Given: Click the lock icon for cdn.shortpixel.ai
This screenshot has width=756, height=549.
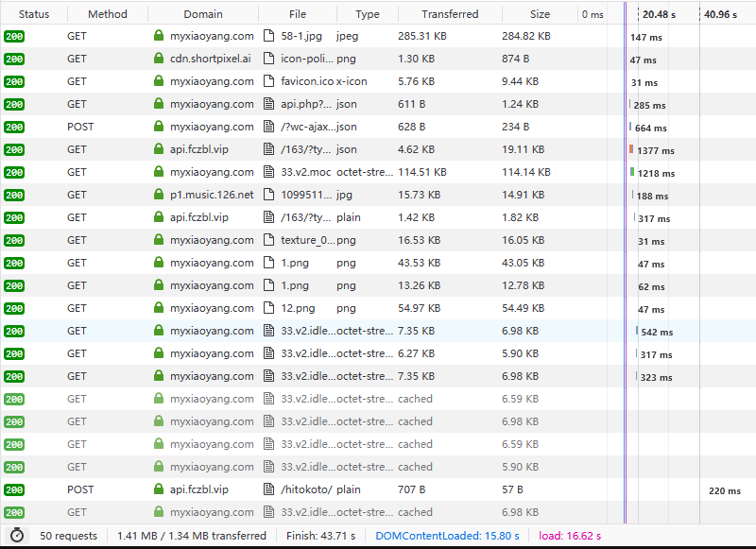Looking at the screenshot, I should (159, 59).
